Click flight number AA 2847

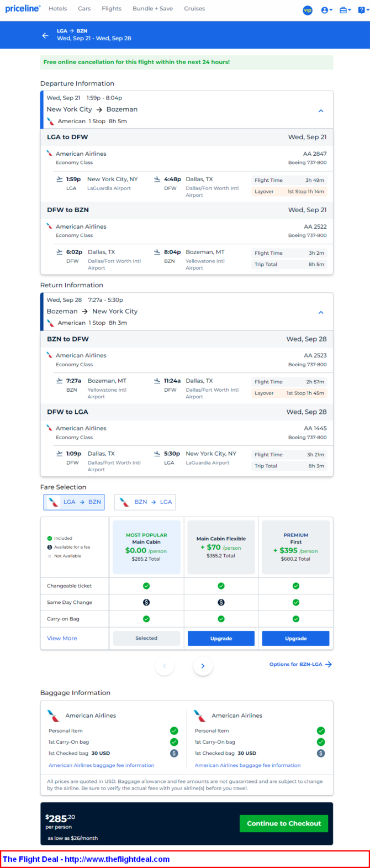(315, 154)
